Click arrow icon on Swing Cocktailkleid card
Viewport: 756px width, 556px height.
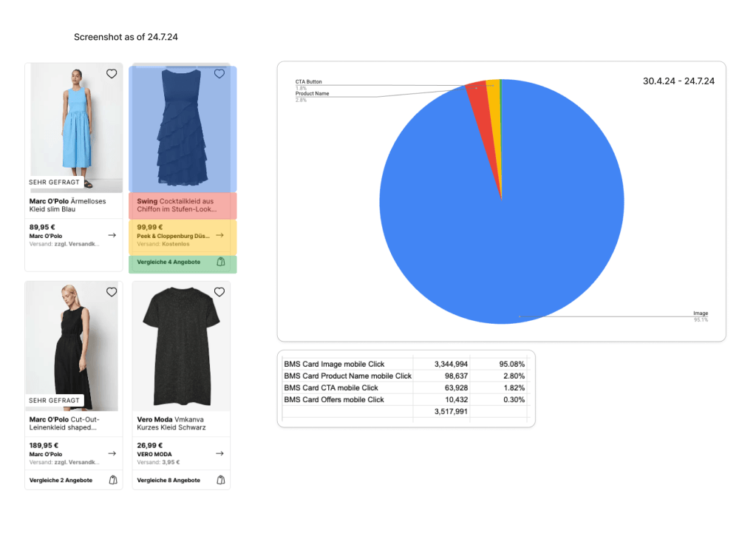(219, 235)
